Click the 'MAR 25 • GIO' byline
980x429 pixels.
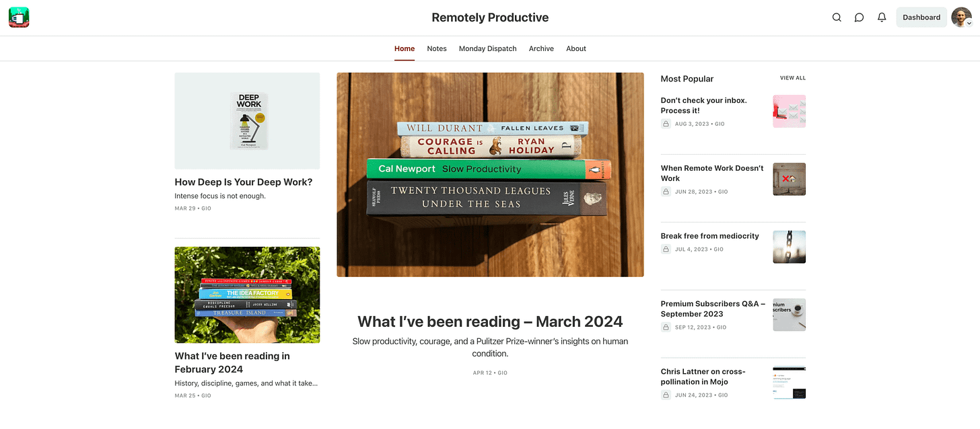point(193,395)
